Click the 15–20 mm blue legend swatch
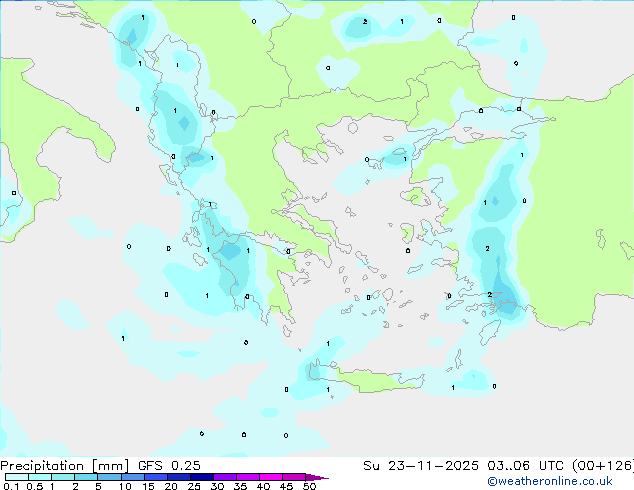The image size is (634, 490). 155,477
